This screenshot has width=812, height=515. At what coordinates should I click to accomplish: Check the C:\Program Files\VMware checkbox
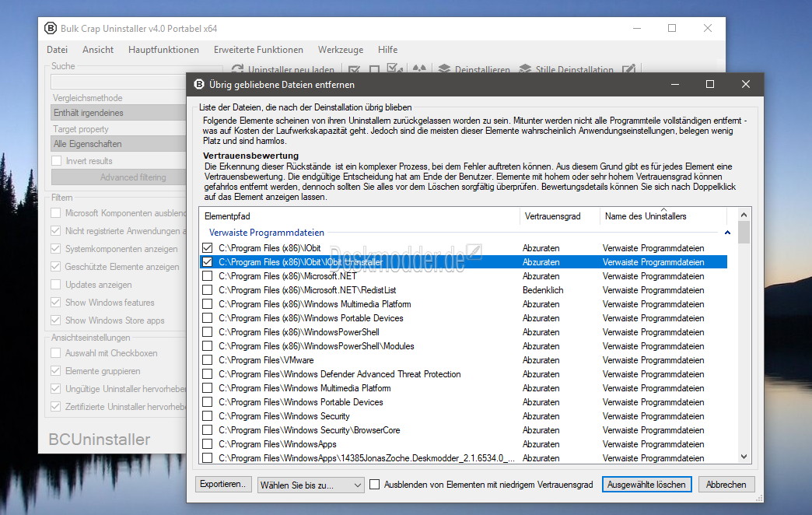click(x=207, y=359)
